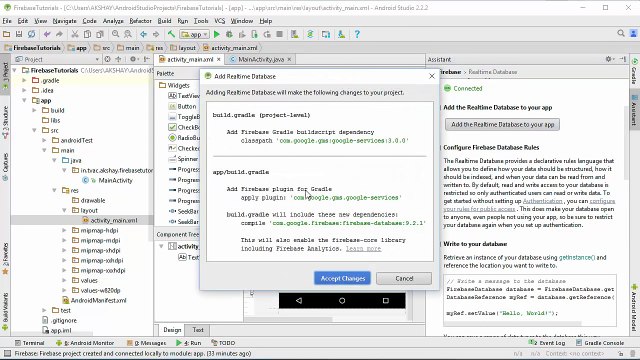Click the Cut scissors icon
Screen dimensions: 640x360
click(x=75, y=34)
